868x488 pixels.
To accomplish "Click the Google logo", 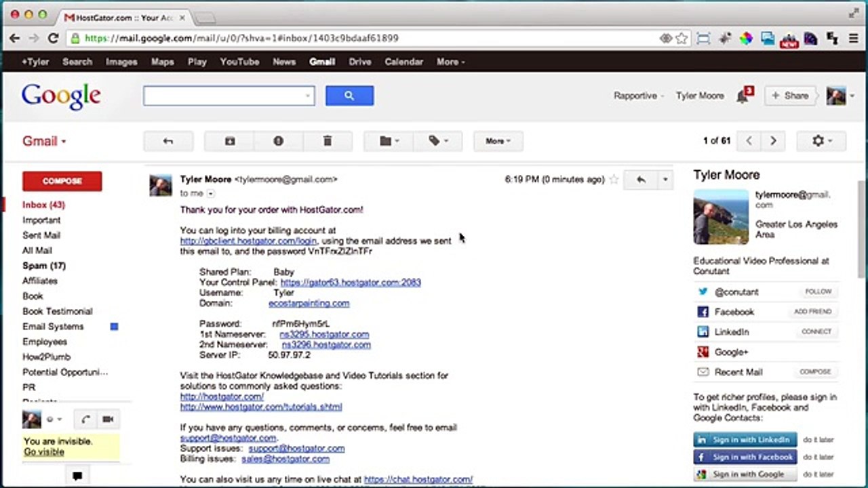I will [x=61, y=96].
